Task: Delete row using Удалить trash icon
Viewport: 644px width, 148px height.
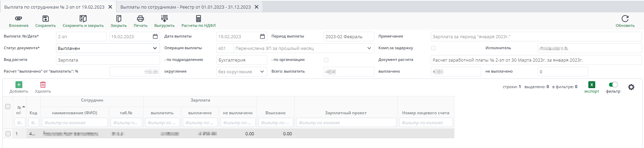Action: (43, 85)
